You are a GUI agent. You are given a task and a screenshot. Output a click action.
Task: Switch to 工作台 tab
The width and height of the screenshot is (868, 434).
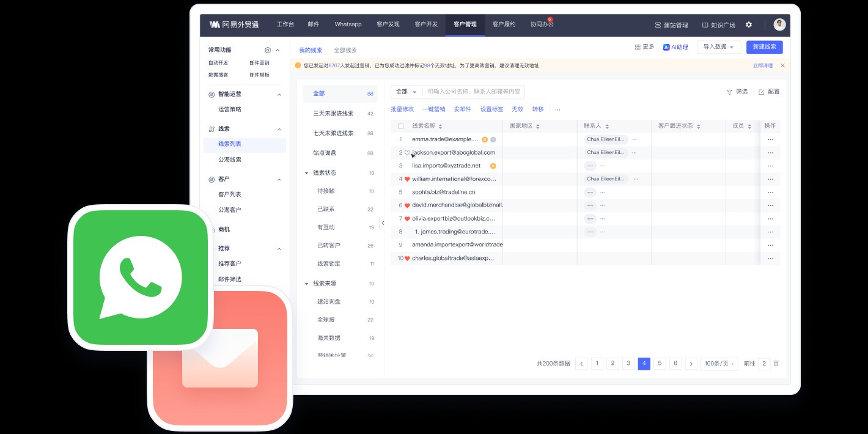pos(285,24)
